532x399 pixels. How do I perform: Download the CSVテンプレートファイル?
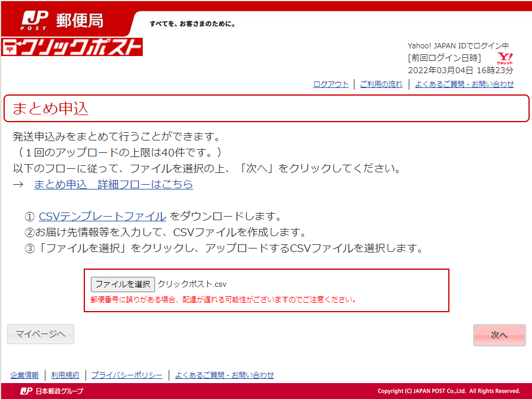102,216
